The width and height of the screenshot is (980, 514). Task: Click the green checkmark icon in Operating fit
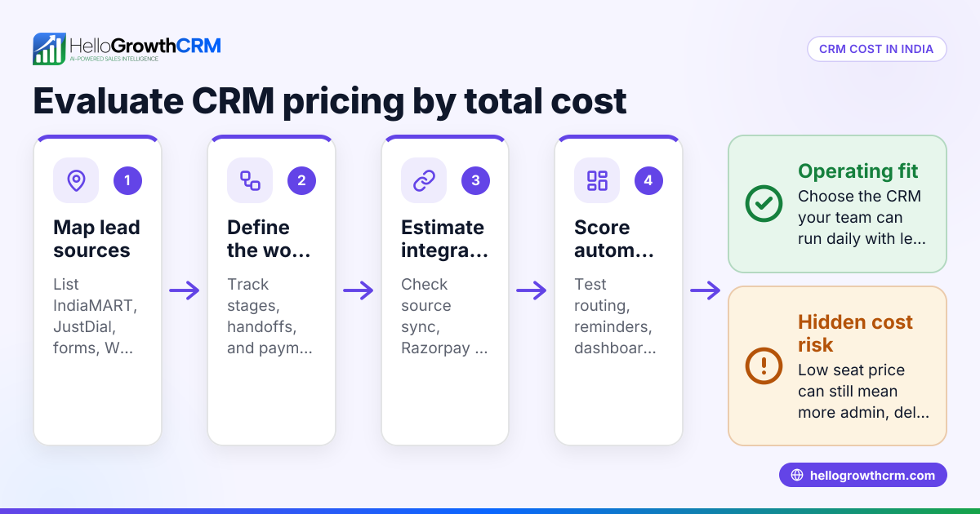click(x=764, y=204)
